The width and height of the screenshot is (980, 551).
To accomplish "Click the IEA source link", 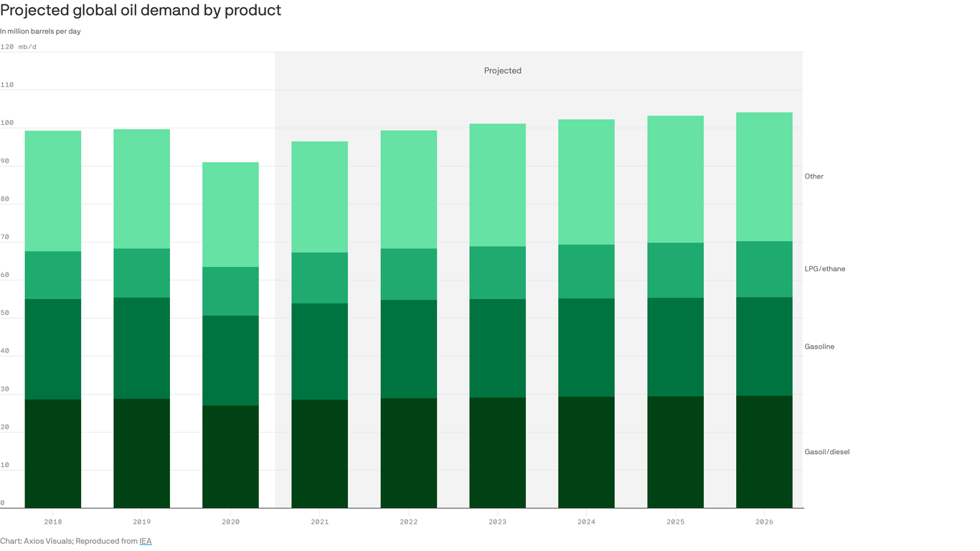I will [144, 541].
